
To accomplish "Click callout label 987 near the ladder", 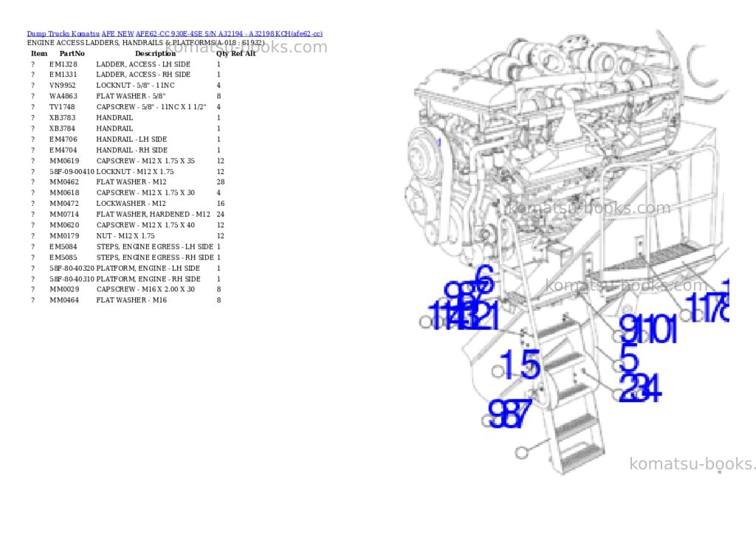I will (510, 415).
